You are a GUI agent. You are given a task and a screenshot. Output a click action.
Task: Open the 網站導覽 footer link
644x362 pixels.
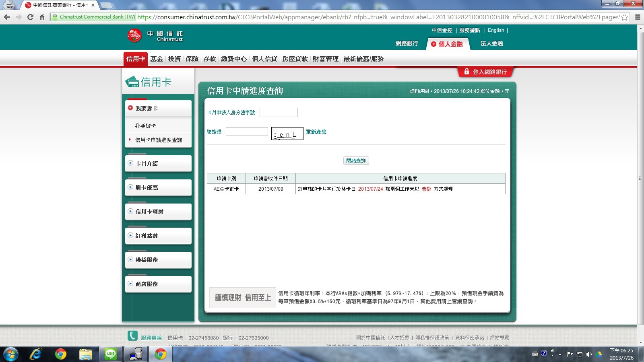tap(500, 337)
